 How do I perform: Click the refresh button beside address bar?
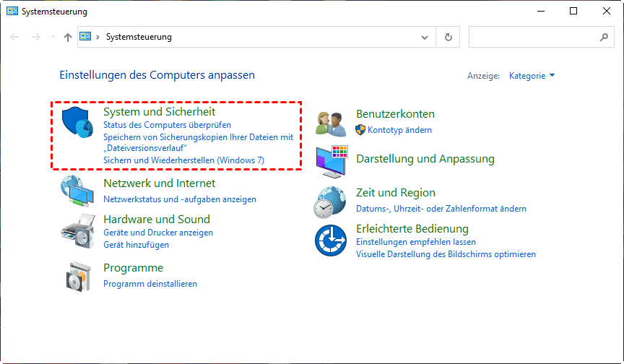click(x=448, y=37)
